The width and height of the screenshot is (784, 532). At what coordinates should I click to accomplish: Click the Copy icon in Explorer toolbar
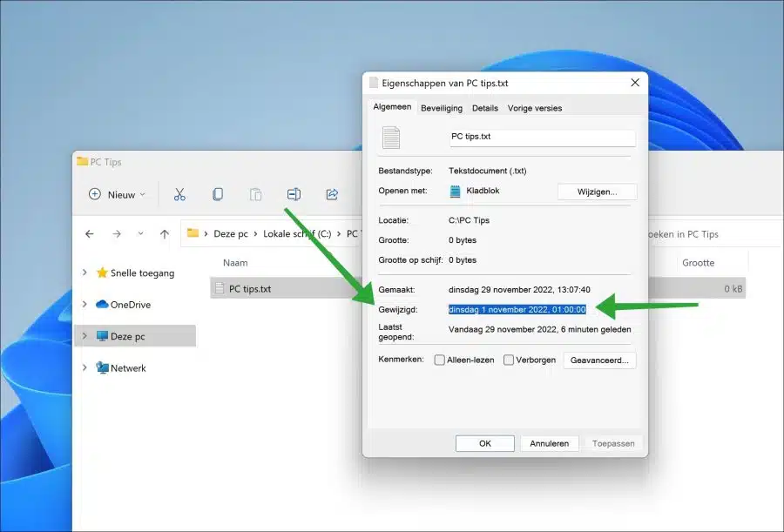point(218,194)
